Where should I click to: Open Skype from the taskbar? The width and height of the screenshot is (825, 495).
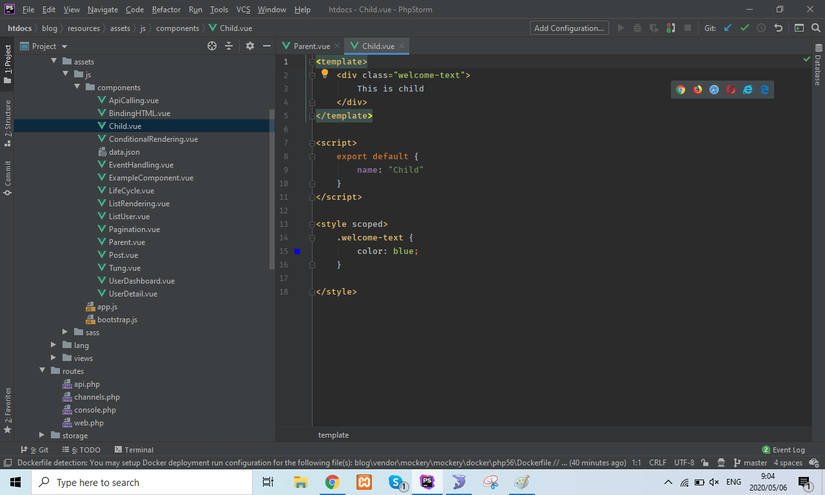point(397,482)
